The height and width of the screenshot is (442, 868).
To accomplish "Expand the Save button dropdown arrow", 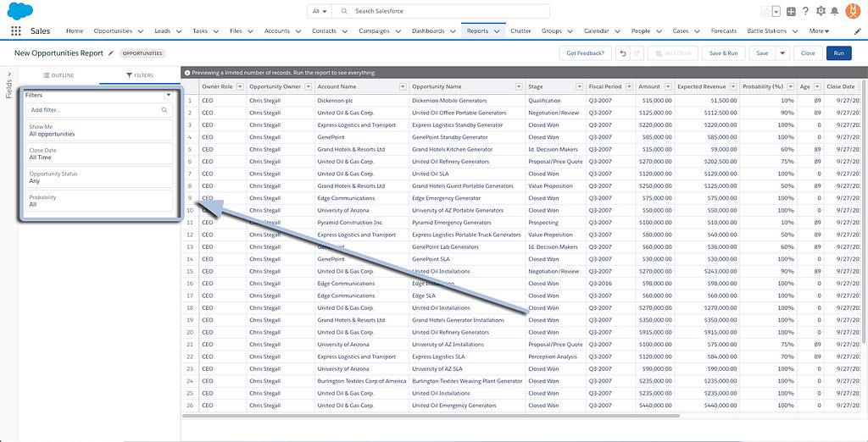I will [782, 53].
